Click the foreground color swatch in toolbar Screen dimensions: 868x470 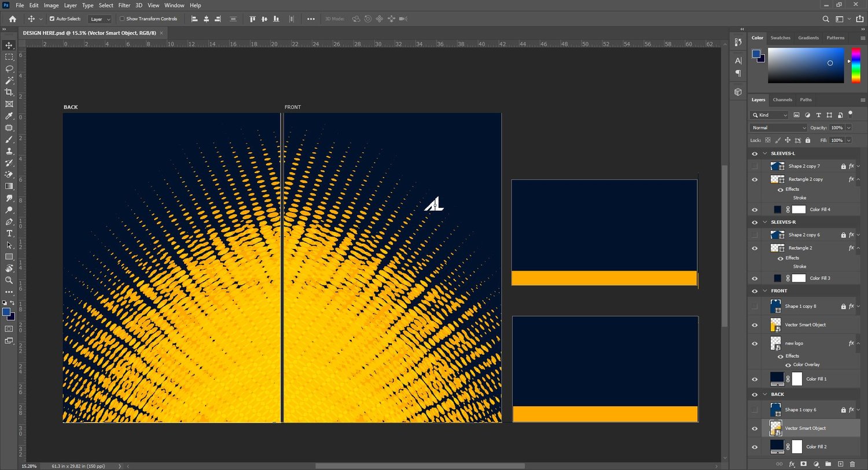(x=6, y=313)
